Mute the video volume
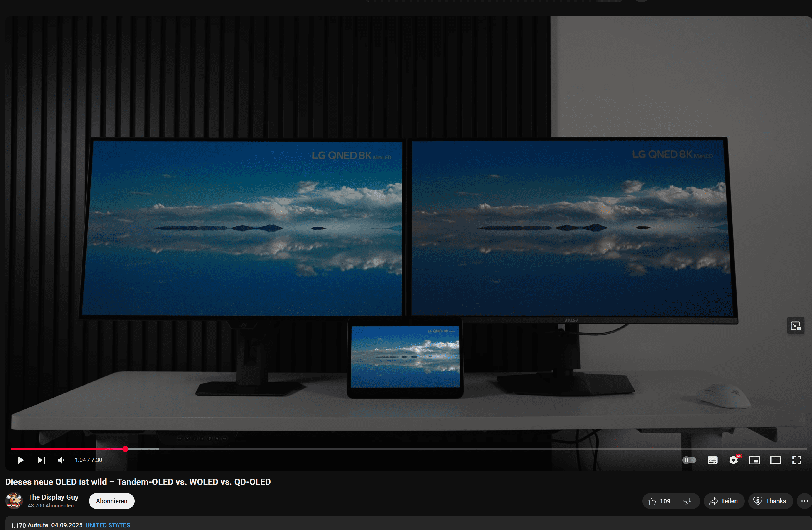The image size is (812, 530). pos(61,460)
